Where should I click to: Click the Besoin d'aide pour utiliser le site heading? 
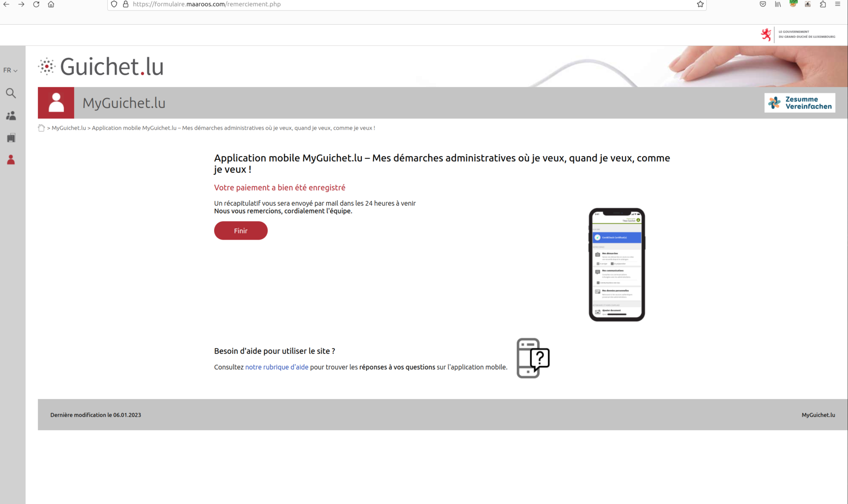[x=275, y=351]
